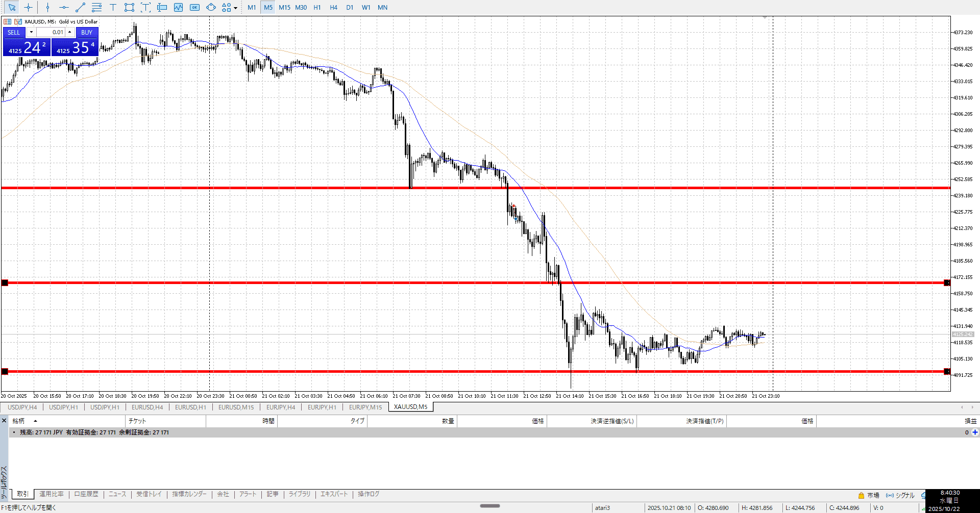Decrease lot volume with down arrow
980x513 pixels.
[31, 32]
